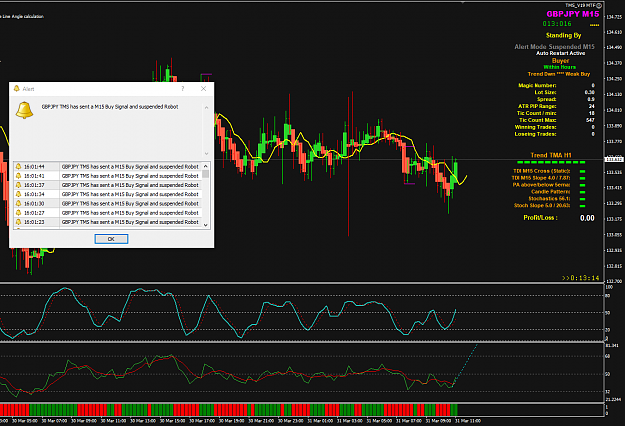Click the TMS_V19 MTF label in the chart corner
This screenshot has width=625, height=426.
pos(580,5)
